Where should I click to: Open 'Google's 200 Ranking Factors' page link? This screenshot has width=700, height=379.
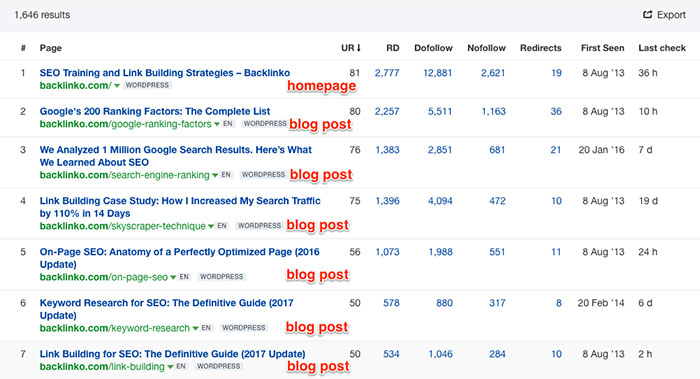(155, 111)
